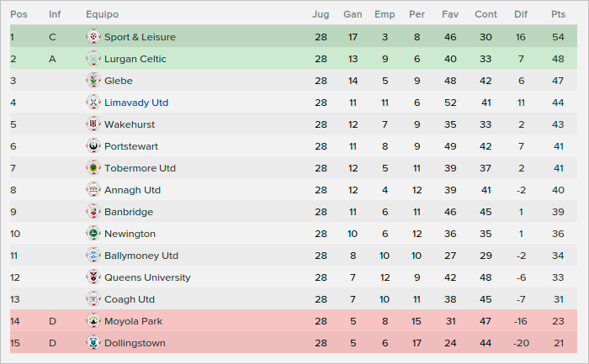Screen dimensions: 589x364
Task: Click the Equipo column header
Action: pos(102,14)
